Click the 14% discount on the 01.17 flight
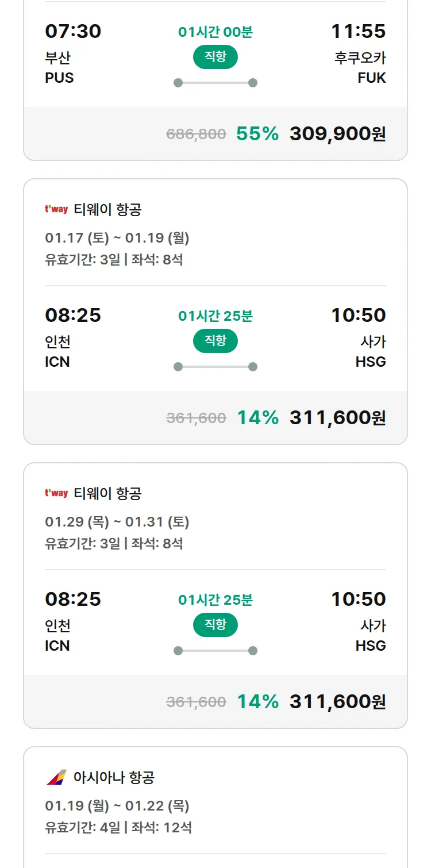The height and width of the screenshot is (868, 431). coord(257,418)
